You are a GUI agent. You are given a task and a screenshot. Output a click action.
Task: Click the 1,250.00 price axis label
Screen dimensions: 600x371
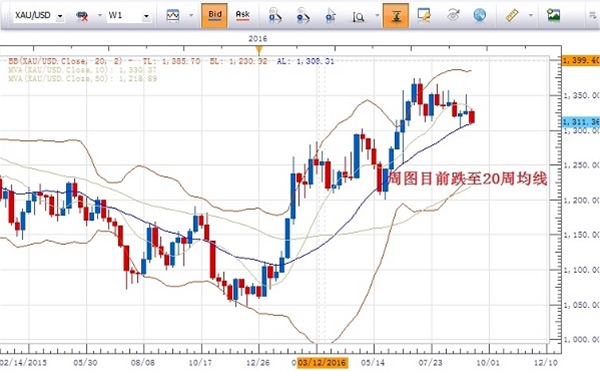point(582,165)
